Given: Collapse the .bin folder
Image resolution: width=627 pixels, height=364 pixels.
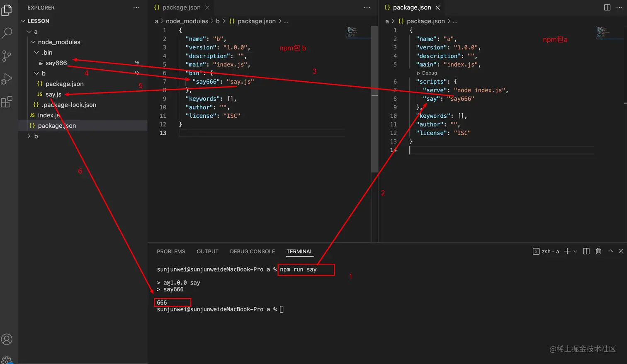Looking at the screenshot, I should (x=83, y=52).
